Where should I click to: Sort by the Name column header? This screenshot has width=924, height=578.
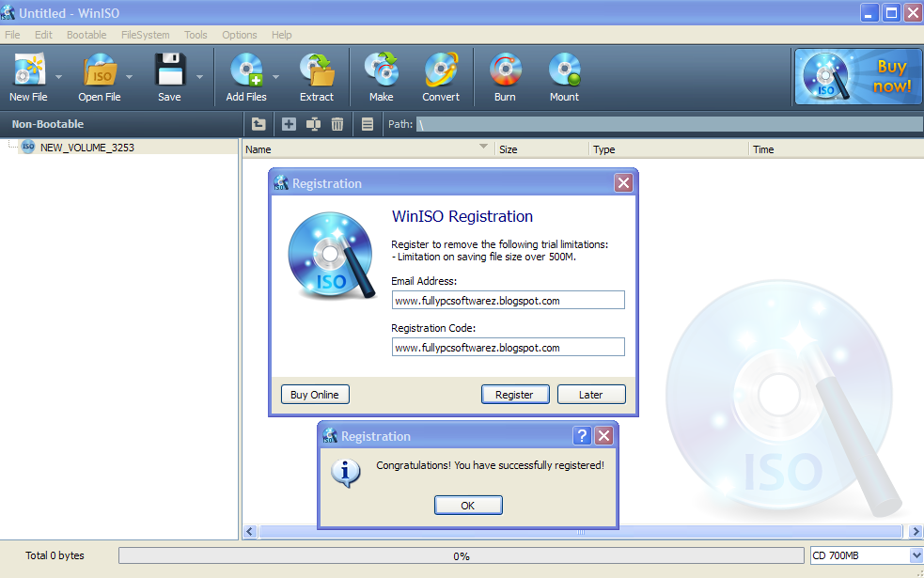[368, 149]
